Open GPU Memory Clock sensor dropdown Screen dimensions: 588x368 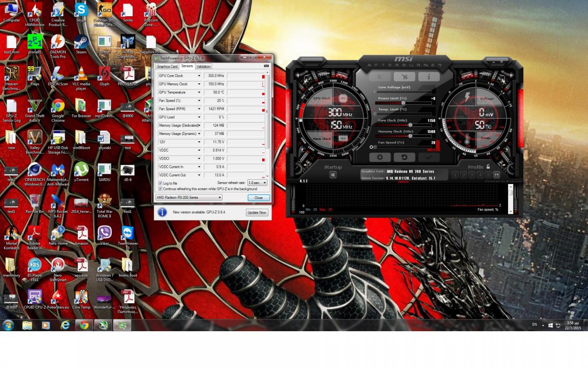pos(199,84)
